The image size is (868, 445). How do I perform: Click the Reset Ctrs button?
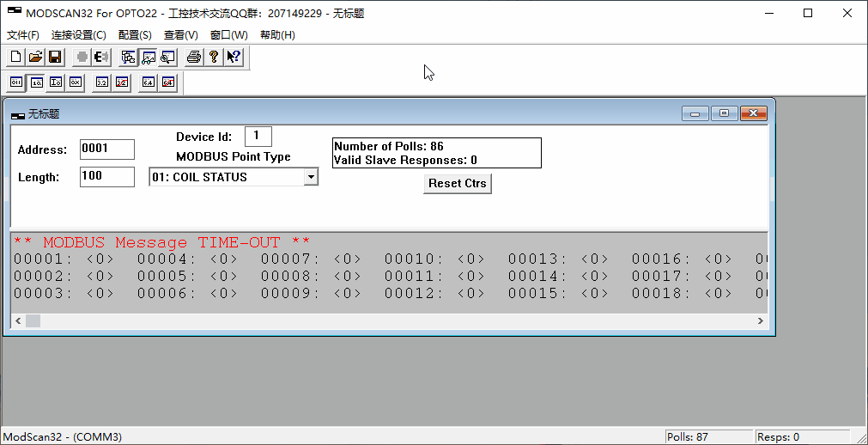457,184
